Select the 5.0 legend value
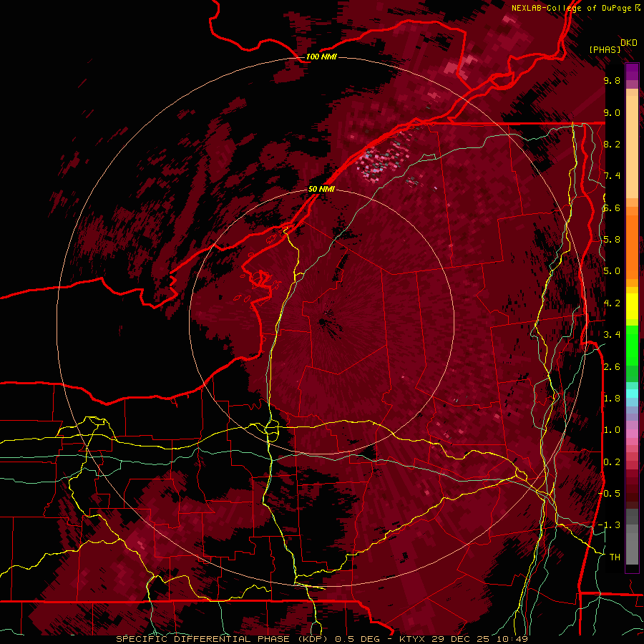 click(612, 271)
